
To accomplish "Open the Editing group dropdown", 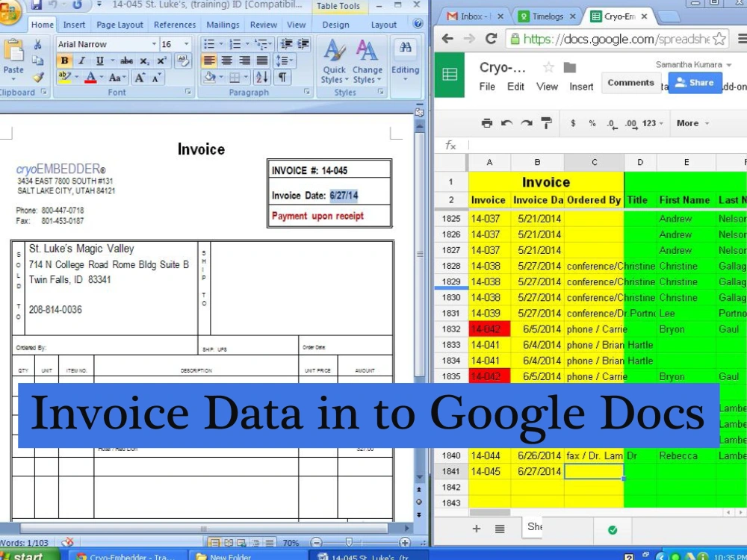I will (x=405, y=61).
